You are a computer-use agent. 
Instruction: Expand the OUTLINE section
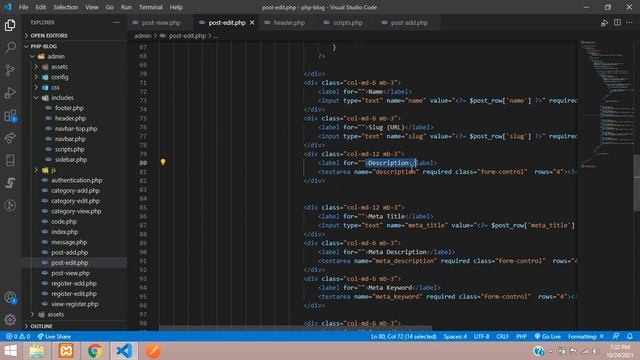click(x=41, y=326)
